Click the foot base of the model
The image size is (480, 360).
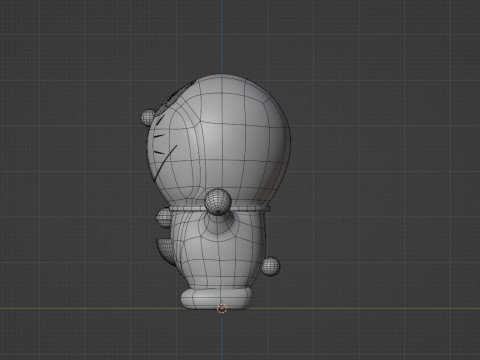[217, 299]
